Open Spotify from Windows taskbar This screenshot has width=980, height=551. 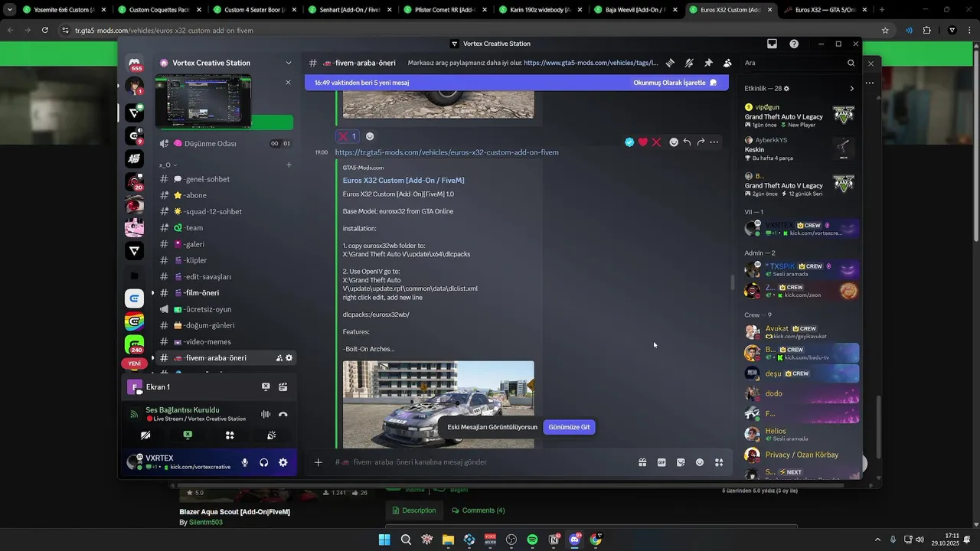pyautogui.click(x=532, y=540)
